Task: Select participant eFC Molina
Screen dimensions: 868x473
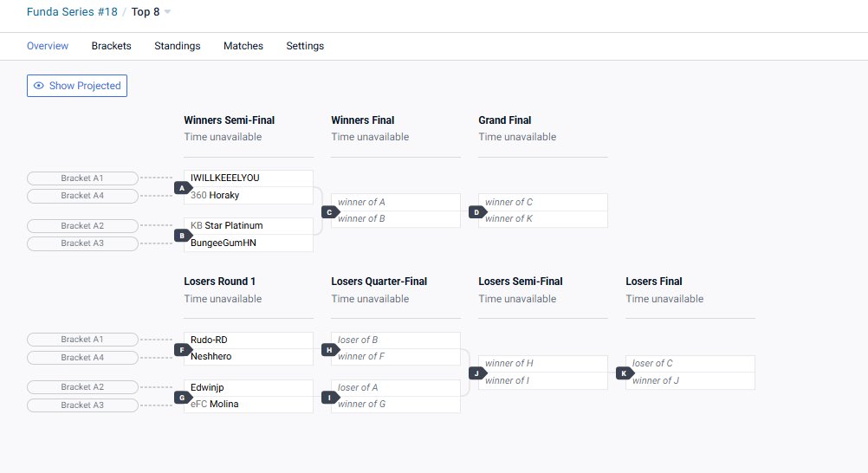Action: coord(249,405)
